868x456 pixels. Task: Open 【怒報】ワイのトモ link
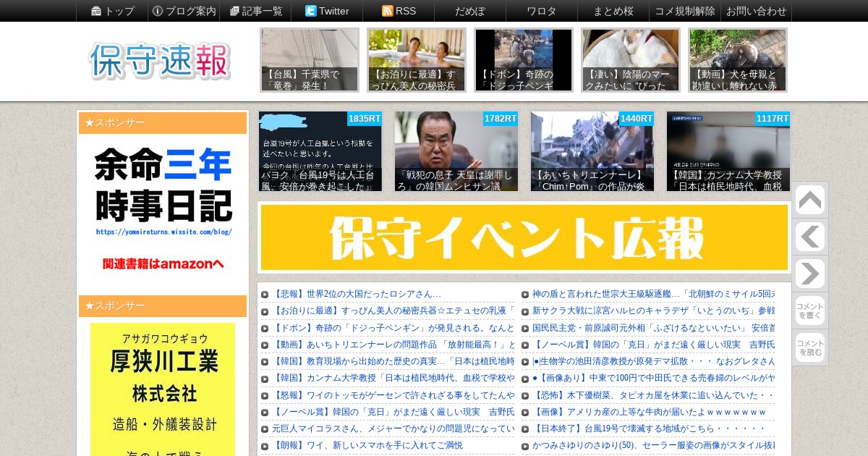tap(393, 395)
